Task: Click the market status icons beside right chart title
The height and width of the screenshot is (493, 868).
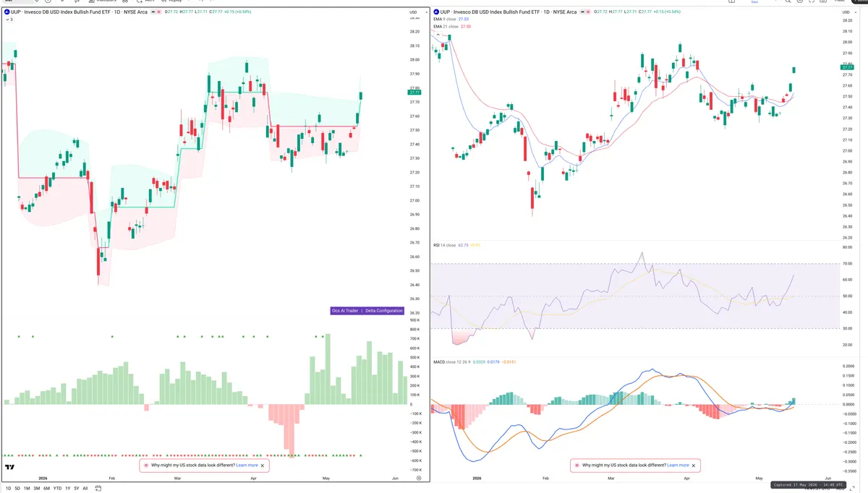Action: [x=586, y=12]
